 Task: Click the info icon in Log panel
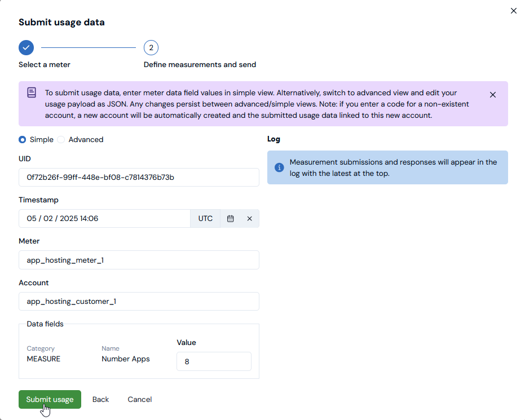tap(279, 167)
